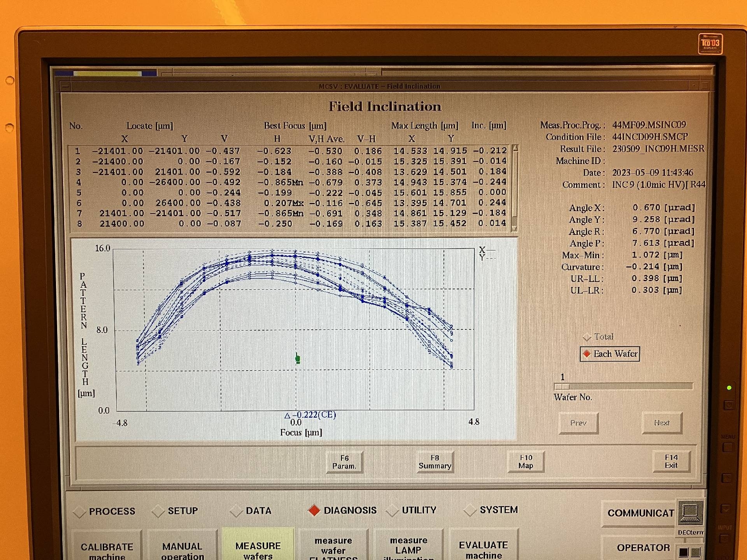
Task: Click the Max-Min value 1.072
Action: 645,255
